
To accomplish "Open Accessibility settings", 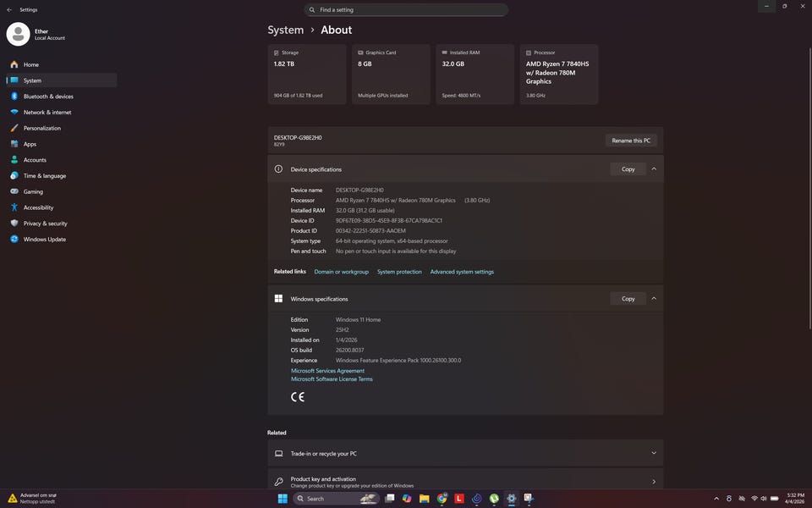I will (x=61, y=208).
